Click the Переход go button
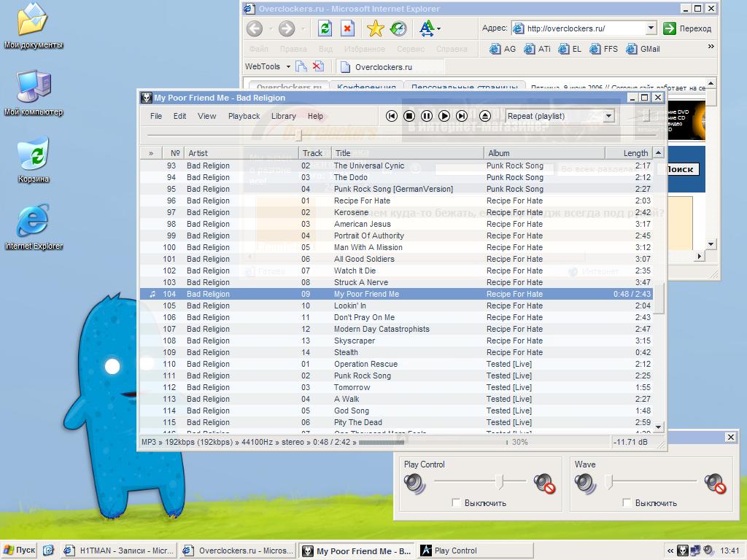 coord(687,28)
